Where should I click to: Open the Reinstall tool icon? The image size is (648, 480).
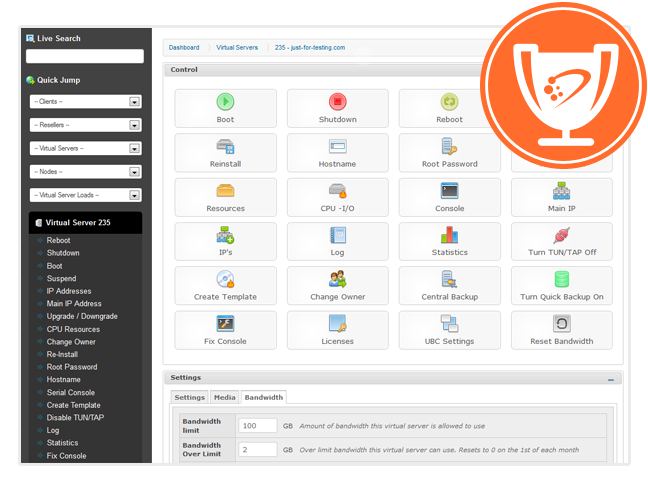pyautogui.click(x=225, y=147)
